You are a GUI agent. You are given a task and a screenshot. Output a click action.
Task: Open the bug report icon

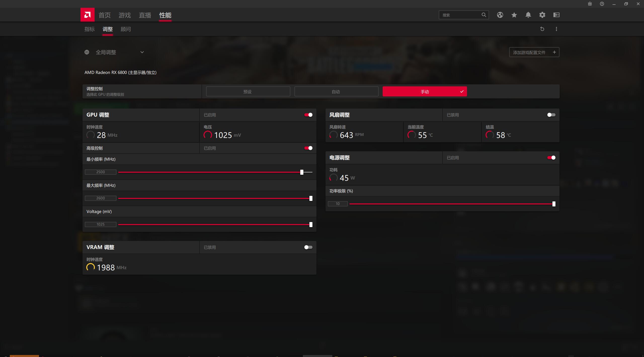point(590,4)
